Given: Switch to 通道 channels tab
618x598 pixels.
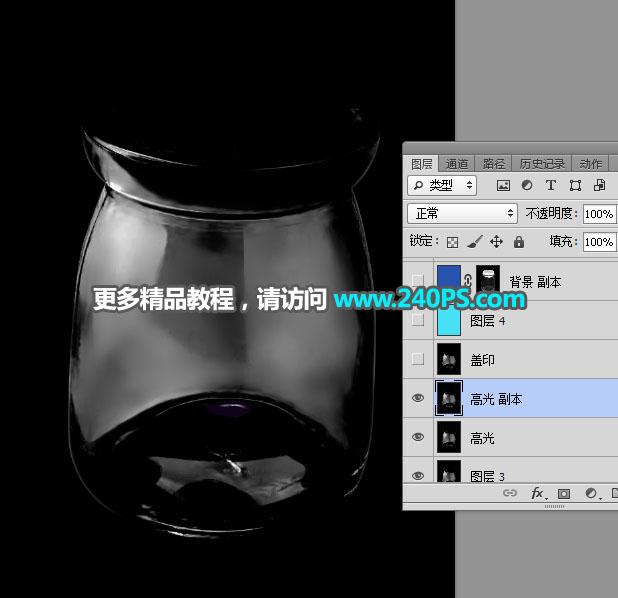Looking at the screenshot, I should click(457, 164).
